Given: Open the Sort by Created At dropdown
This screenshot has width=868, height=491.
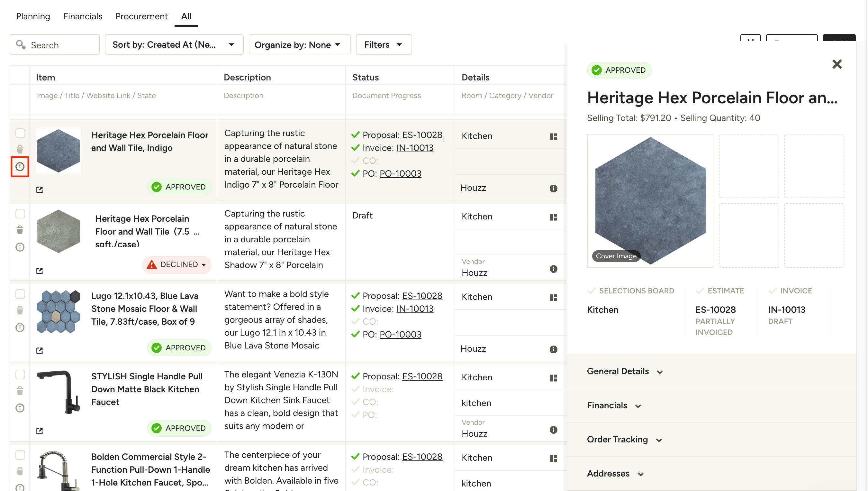Looking at the screenshot, I should [174, 44].
